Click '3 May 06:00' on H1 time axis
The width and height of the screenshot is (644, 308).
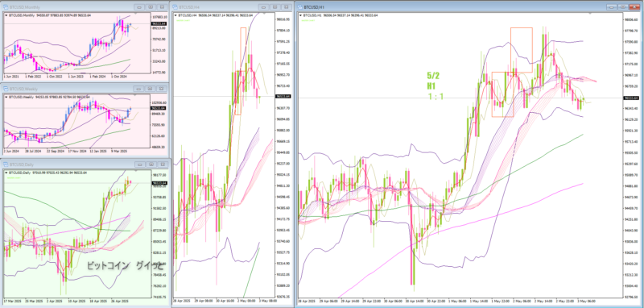588,301
